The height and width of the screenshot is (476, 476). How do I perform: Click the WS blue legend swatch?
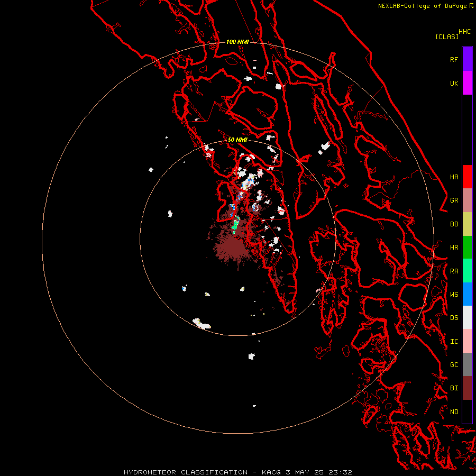467,294
